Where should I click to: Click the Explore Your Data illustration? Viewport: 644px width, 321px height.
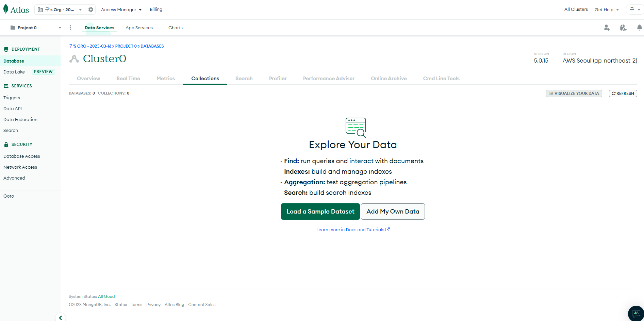356,128
